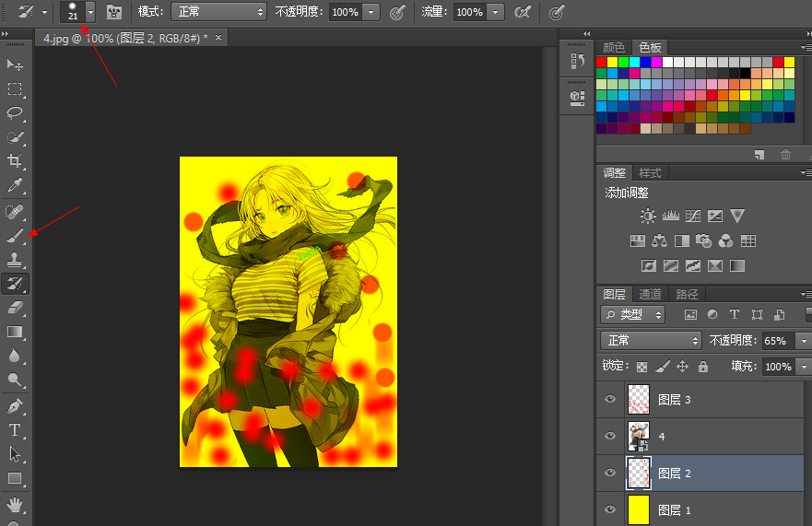Viewport: 812px width, 526px height.
Task: Hide layer 图层 1
Action: (x=610, y=509)
